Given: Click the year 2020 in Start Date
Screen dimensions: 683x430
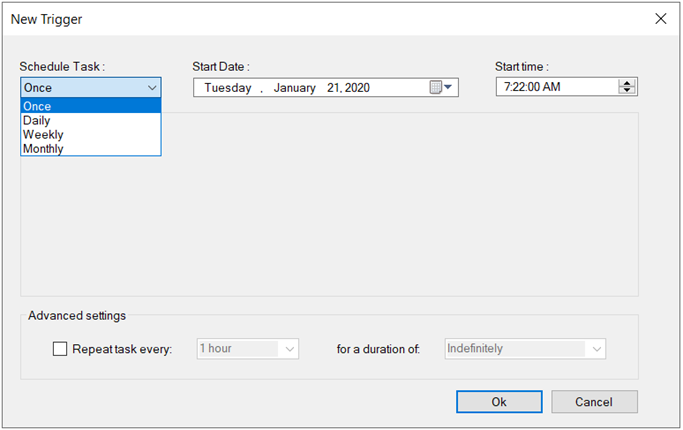Looking at the screenshot, I should pos(357,88).
